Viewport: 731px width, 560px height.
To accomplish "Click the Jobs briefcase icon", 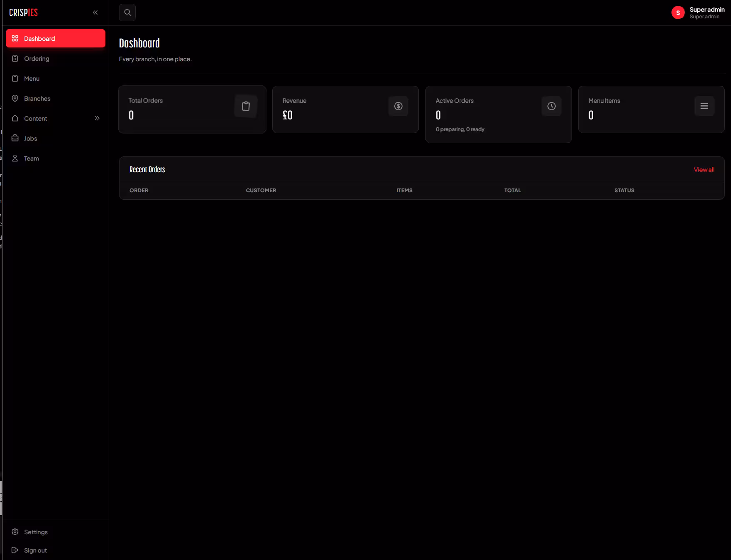I will [x=15, y=138].
